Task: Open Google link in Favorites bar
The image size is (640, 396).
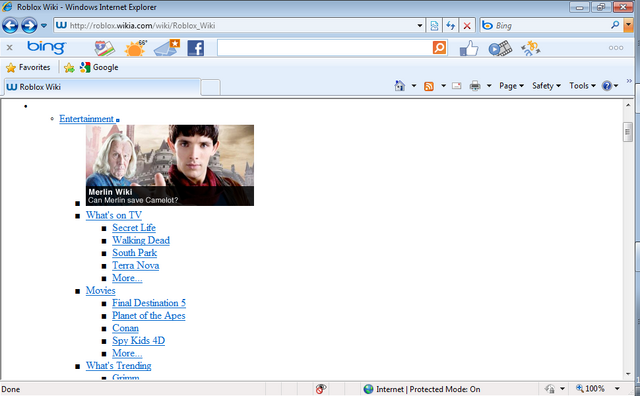Action: coord(99,67)
